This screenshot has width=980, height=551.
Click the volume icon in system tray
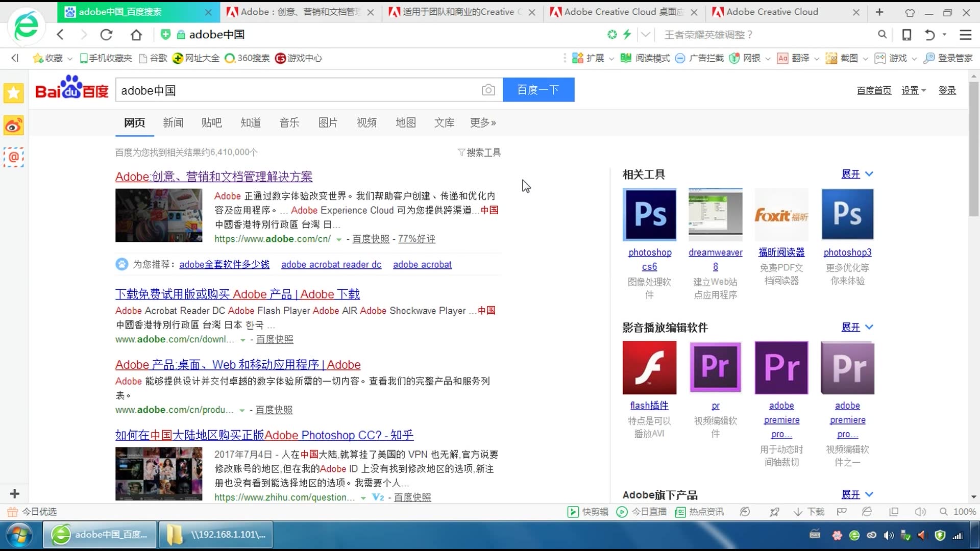click(889, 535)
